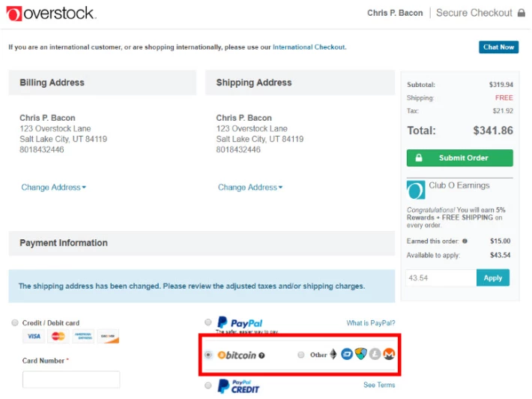The image size is (532, 399).
Task: Click the Card Number input field
Action: 71,379
